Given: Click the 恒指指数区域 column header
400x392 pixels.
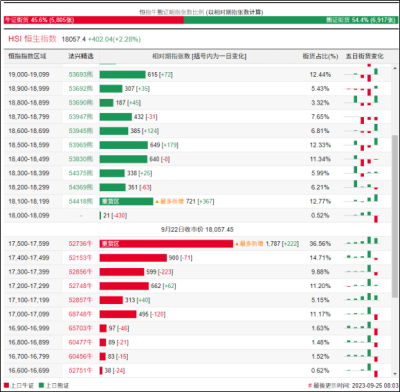Looking at the screenshot, I should click(x=27, y=56).
